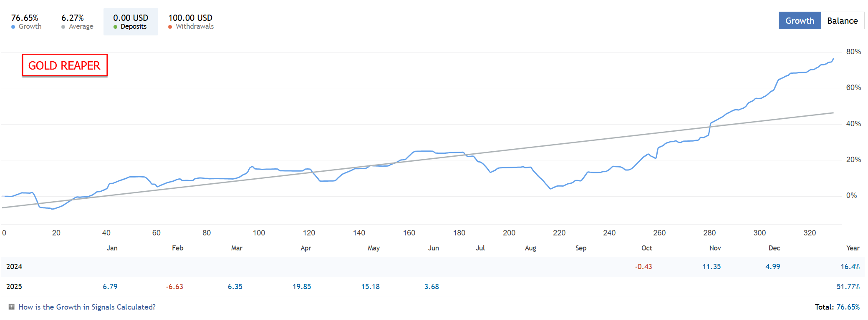This screenshot has height=320, width=868.
Task: Click the Total 76.65% figure
Action: point(848,307)
